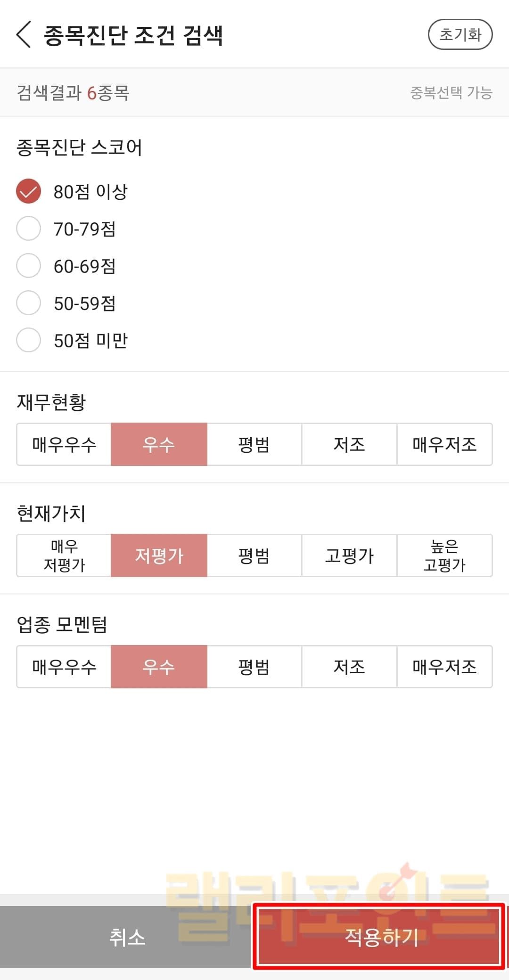Tap the back arrow icon
This screenshot has width=509, height=980.
24,34
